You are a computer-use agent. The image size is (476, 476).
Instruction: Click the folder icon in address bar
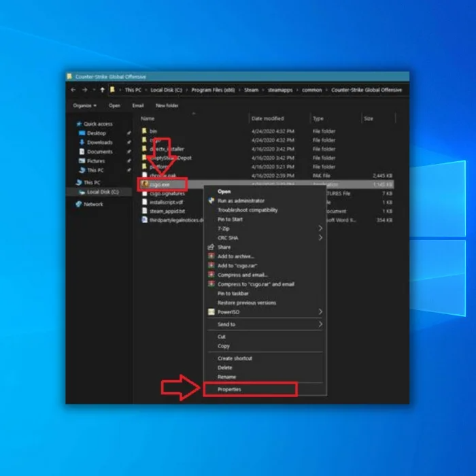(112, 90)
